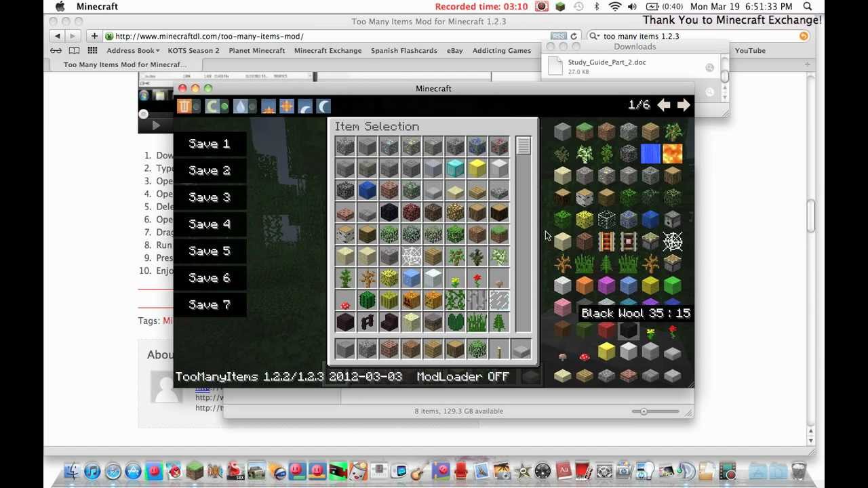Select lime wool in right item panel
Screen dimensions: 868x488
coord(672,285)
